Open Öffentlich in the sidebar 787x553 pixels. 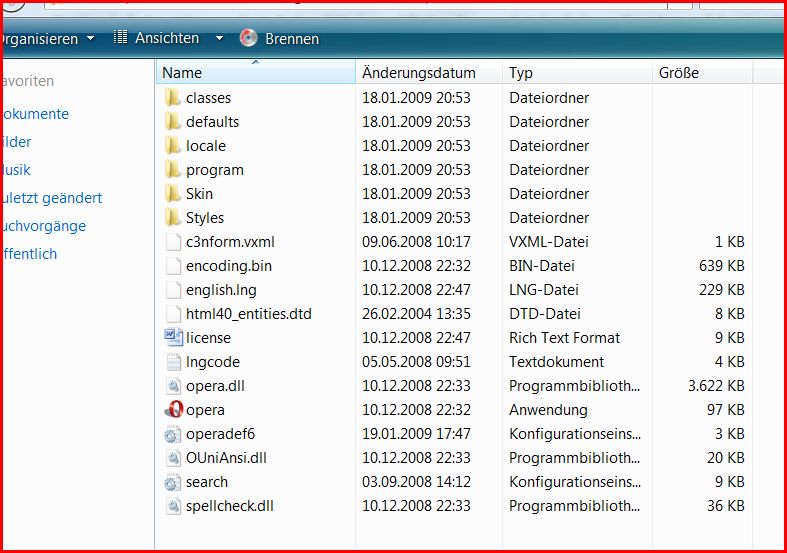pos(30,254)
